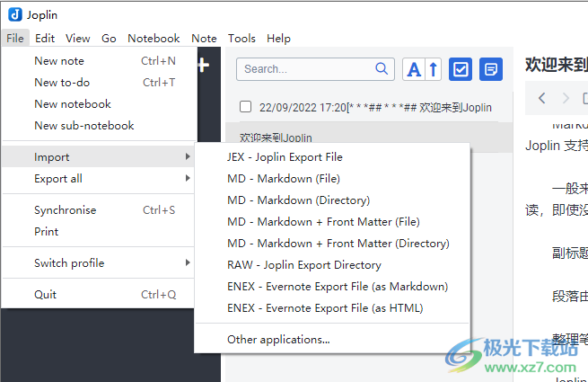
Task: Open Other applications... import option
Action: pyautogui.click(x=332, y=340)
